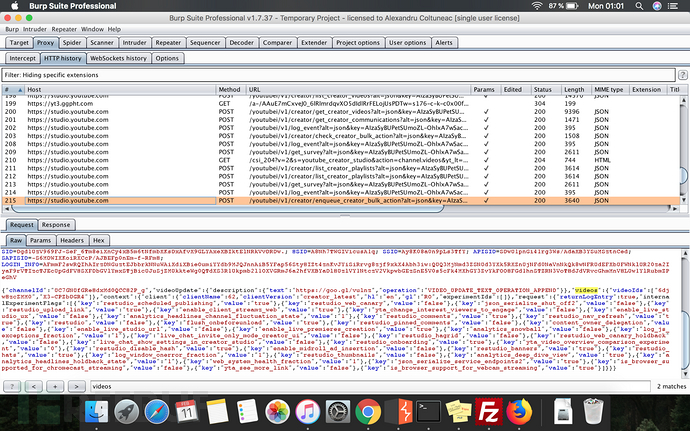Click the + search options button
690x431 pixels.
(55, 387)
